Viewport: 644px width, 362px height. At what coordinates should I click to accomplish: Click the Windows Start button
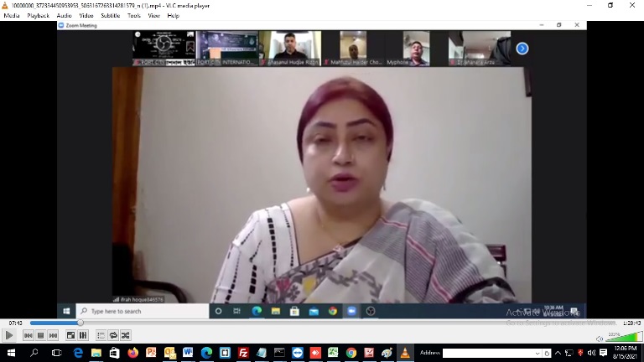pyautogui.click(x=11, y=353)
